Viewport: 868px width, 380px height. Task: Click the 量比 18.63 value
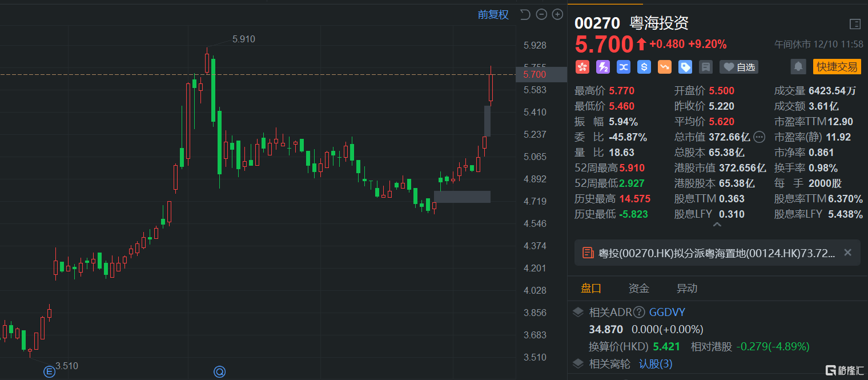621,153
